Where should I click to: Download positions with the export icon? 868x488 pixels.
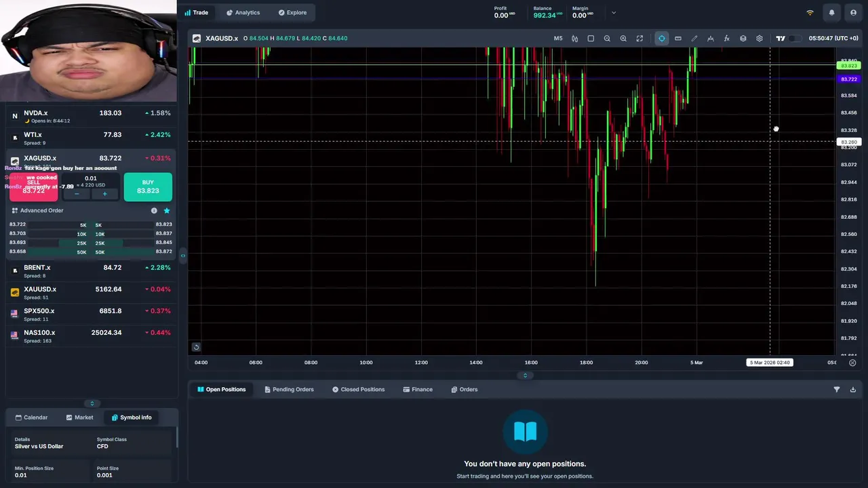tap(853, 390)
